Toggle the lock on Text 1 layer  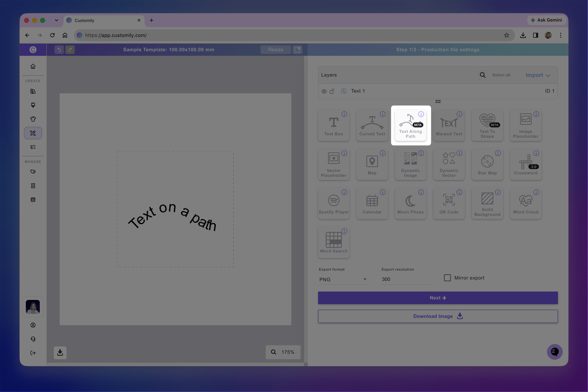tap(332, 91)
